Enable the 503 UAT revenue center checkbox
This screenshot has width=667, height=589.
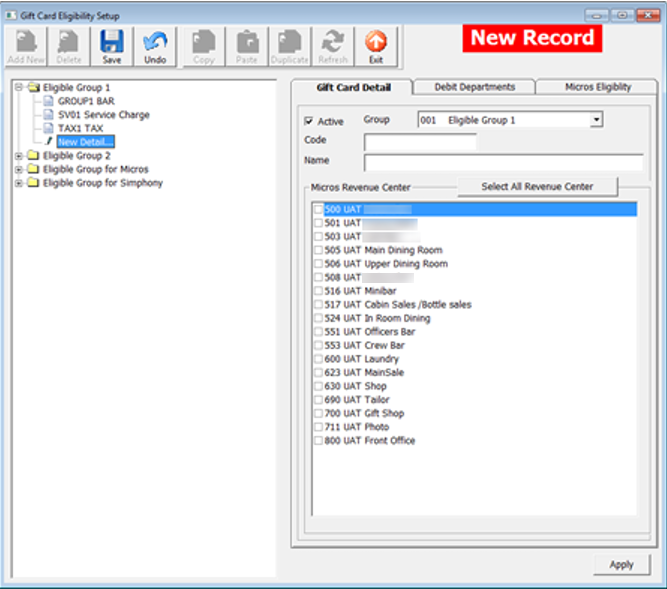coord(318,236)
